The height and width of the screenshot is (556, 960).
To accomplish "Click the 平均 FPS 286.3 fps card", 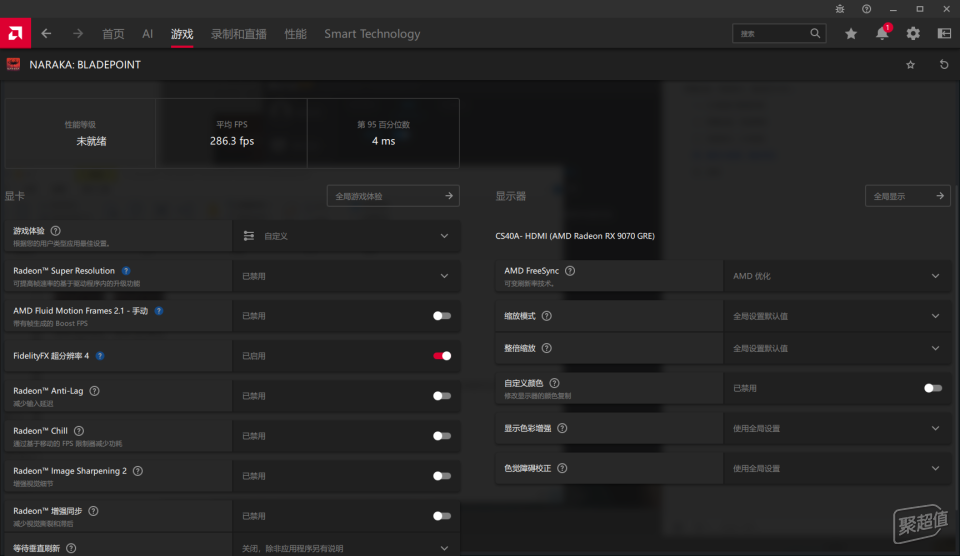I will click(231, 133).
